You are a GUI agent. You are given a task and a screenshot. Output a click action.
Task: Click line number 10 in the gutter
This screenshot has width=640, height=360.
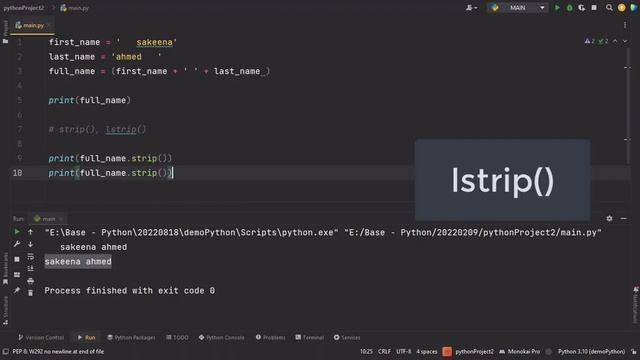pyautogui.click(x=18, y=173)
